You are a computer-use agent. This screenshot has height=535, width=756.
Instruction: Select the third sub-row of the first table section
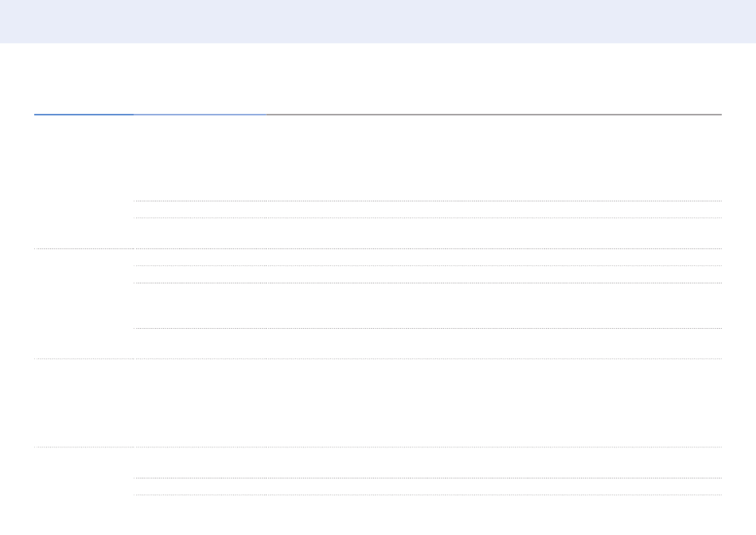[x=428, y=233]
